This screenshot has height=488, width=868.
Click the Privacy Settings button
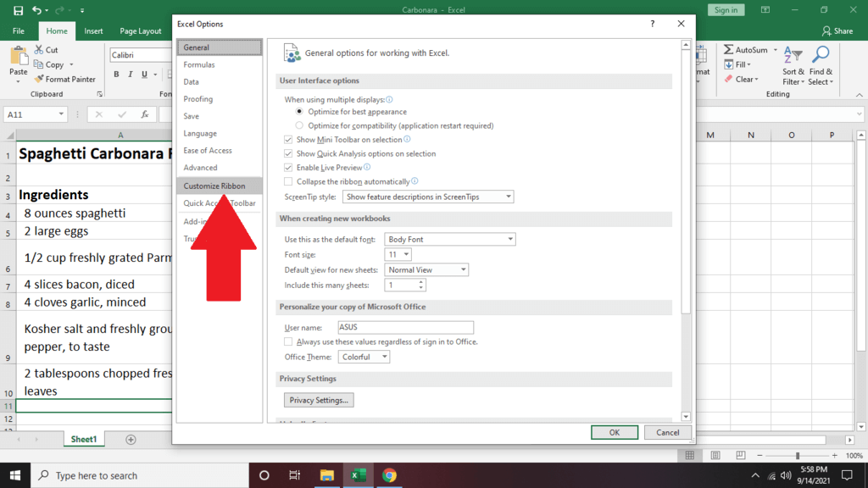point(319,400)
